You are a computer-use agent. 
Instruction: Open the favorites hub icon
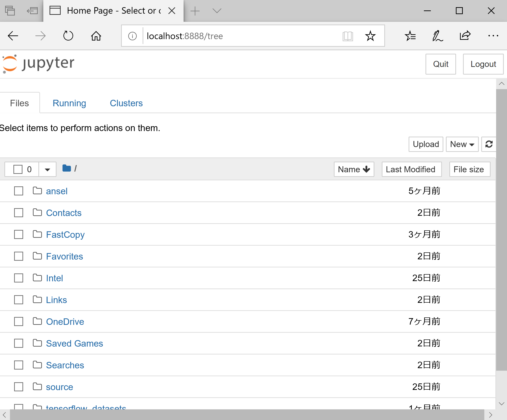point(410,36)
